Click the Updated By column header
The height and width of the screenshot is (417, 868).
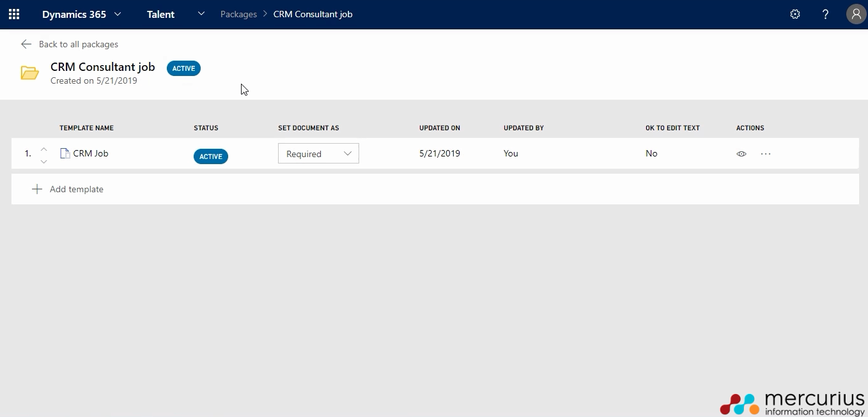point(523,128)
